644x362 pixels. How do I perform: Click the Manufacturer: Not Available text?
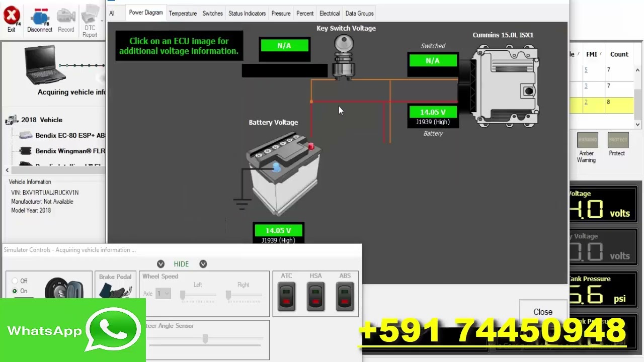click(x=42, y=202)
